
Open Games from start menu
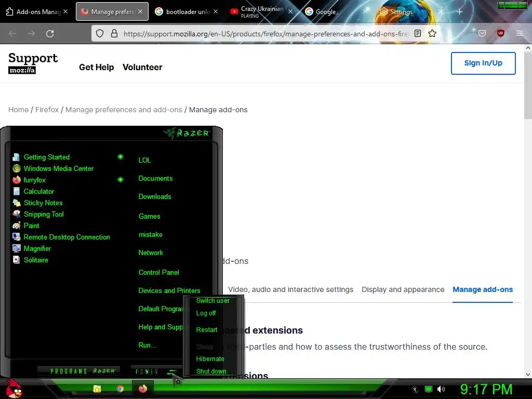click(x=149, y=217)
